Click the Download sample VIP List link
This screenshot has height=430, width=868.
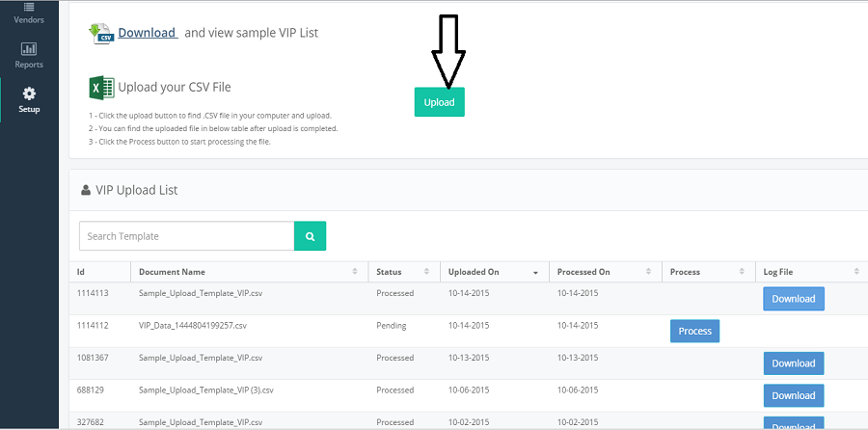148,33
